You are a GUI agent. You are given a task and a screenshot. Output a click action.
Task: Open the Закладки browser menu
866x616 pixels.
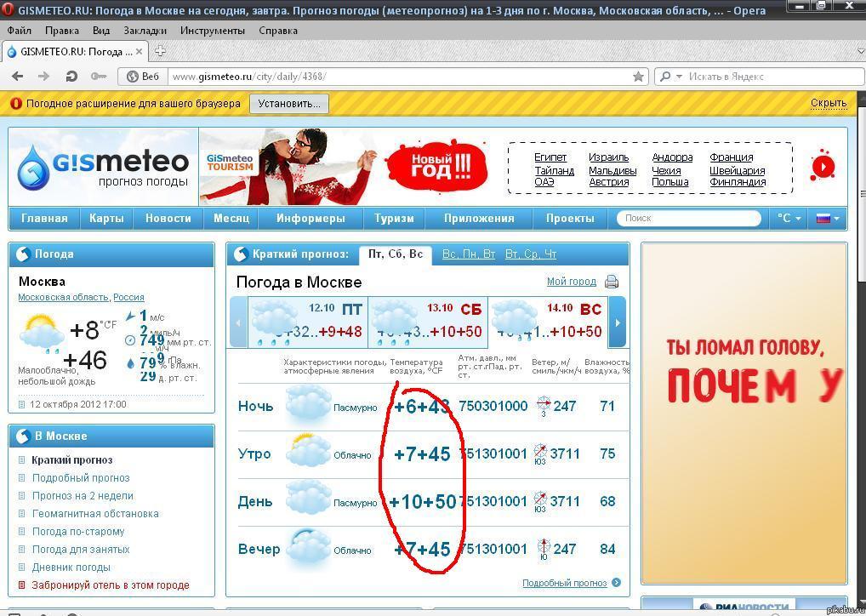(x=145, y=31)
